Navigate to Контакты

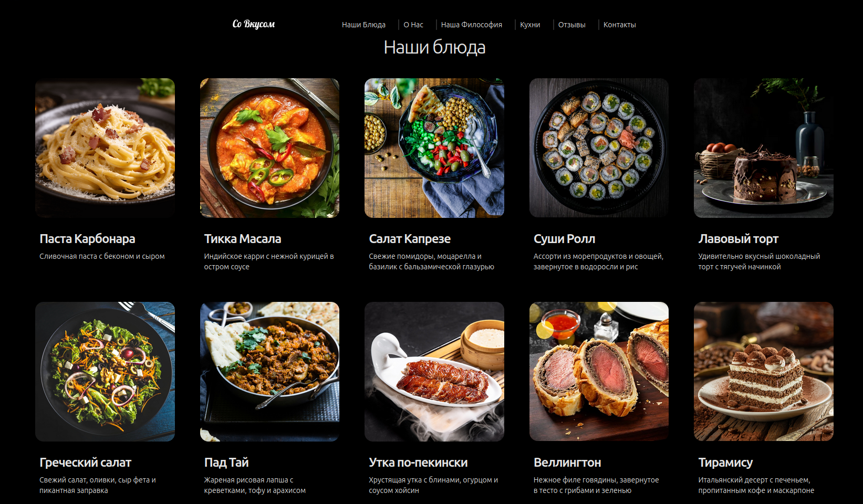tap(619, 25)
